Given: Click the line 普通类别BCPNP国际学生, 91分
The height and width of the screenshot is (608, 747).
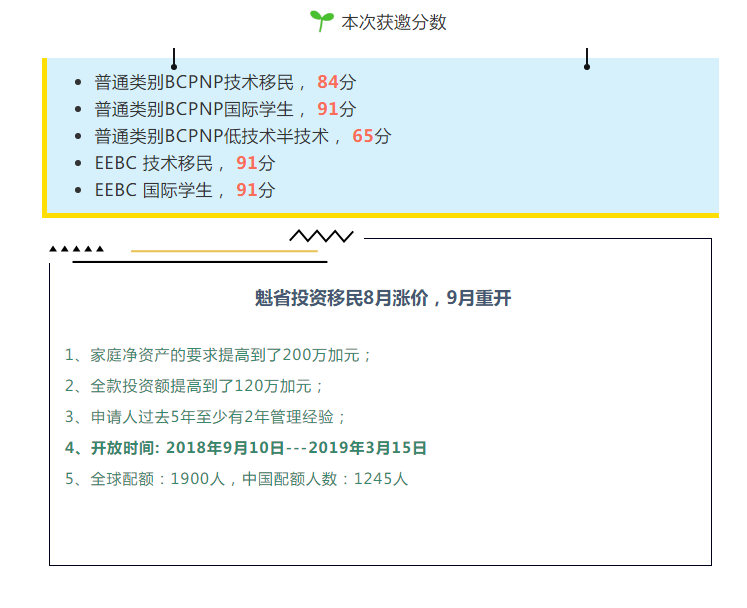Looking at the screenshot, I should click(225, 109).
